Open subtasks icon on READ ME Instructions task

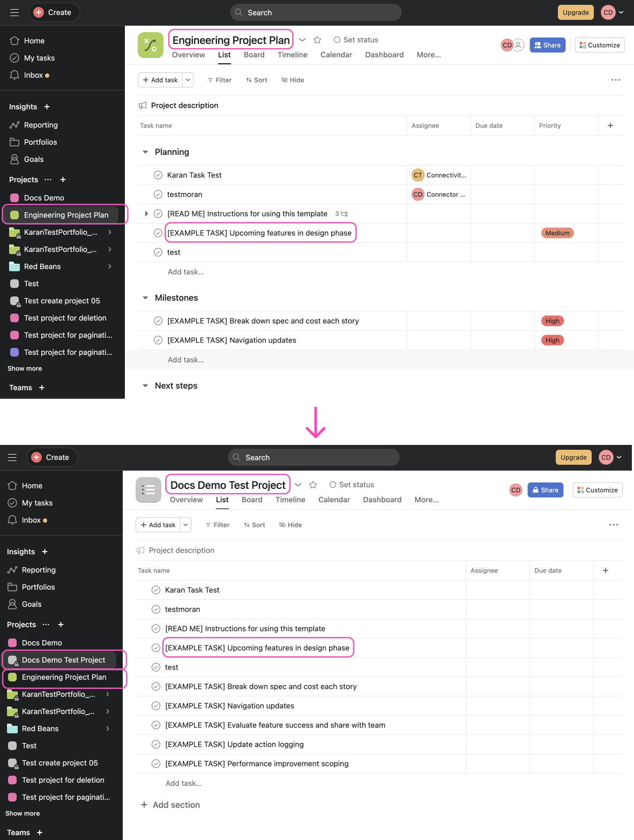pos(344,214)
